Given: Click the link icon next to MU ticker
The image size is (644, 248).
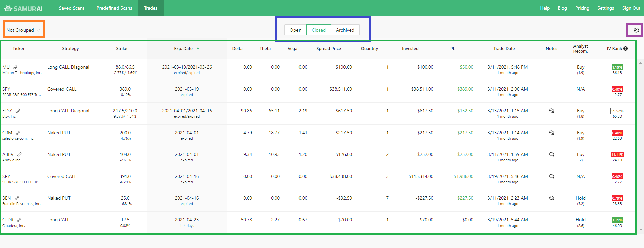Looking at the screenshot, I should (15, 67).
